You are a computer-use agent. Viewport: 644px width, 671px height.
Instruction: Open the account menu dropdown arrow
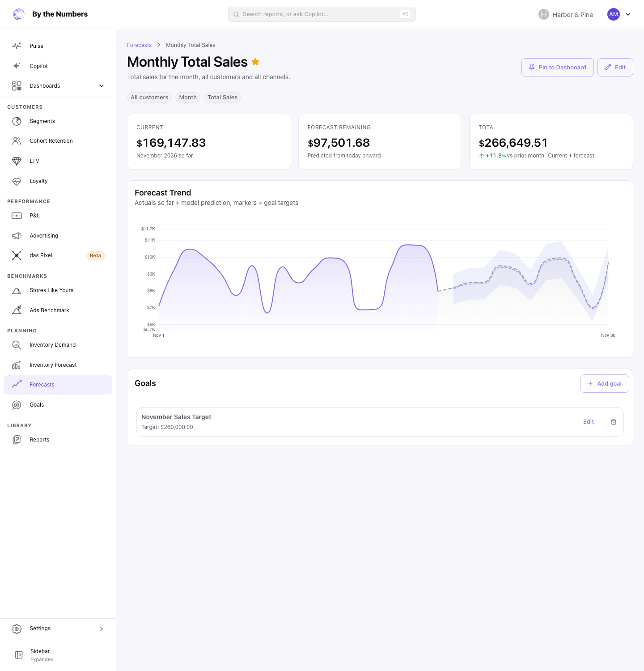[x=628, y=14]
